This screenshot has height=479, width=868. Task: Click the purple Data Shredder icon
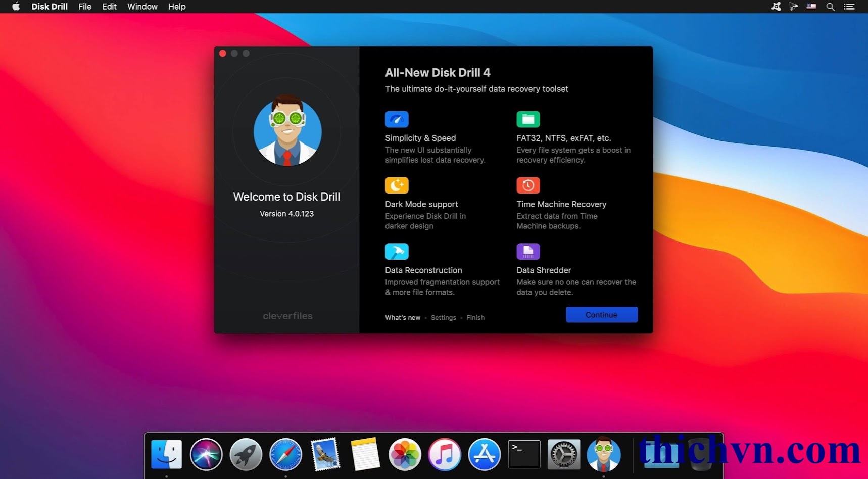[x=528, y=252]
